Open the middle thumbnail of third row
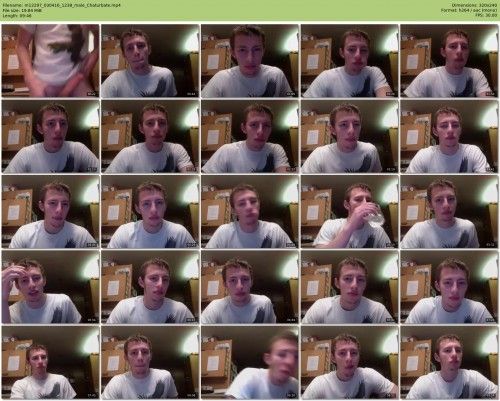Image resolution: width=500 pixels, height=401 pixels. pos(250,212)
